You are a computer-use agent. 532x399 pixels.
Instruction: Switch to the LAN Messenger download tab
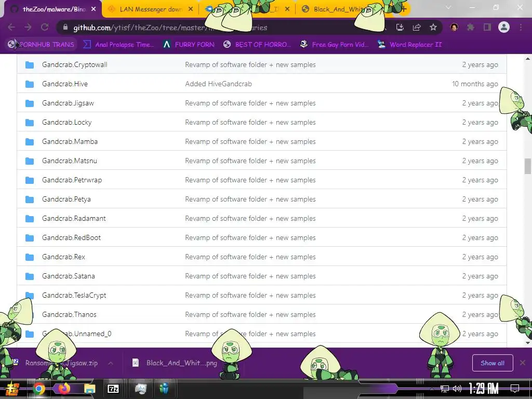[x=150, y=9]
